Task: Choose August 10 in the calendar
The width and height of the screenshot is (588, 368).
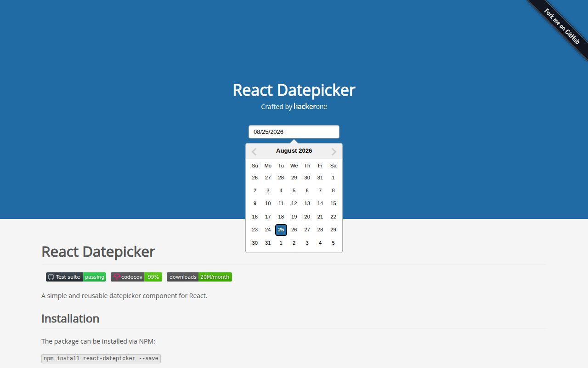Action: tap(268, 203)
